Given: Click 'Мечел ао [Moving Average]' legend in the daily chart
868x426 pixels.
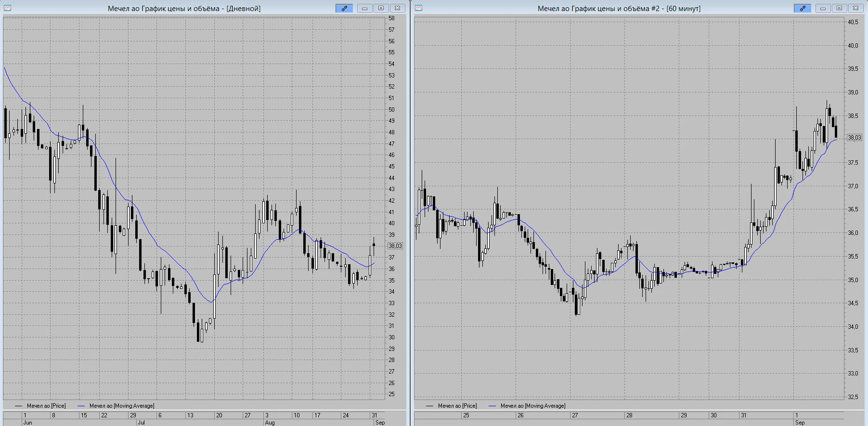Looking at the screenshot, I should tap(122, 406).
